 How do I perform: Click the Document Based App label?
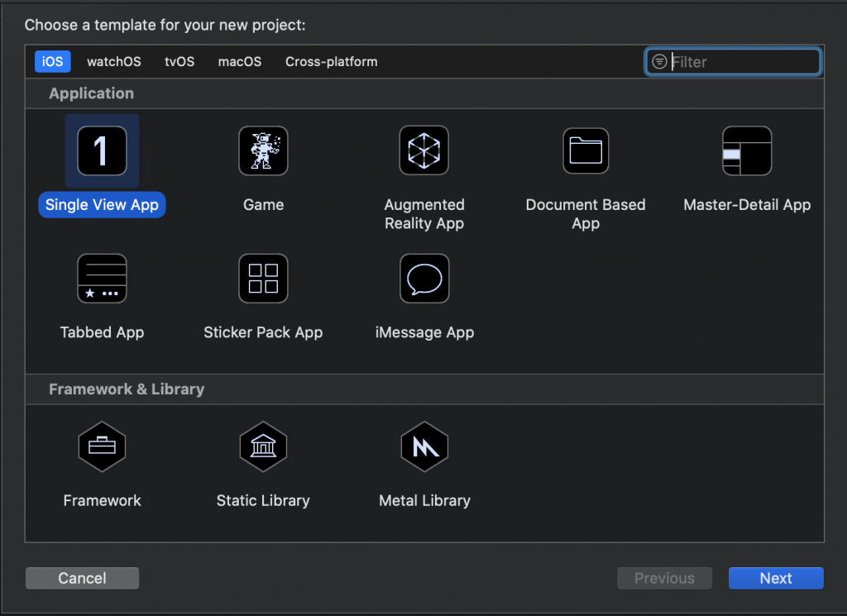[x=586, y=214]
